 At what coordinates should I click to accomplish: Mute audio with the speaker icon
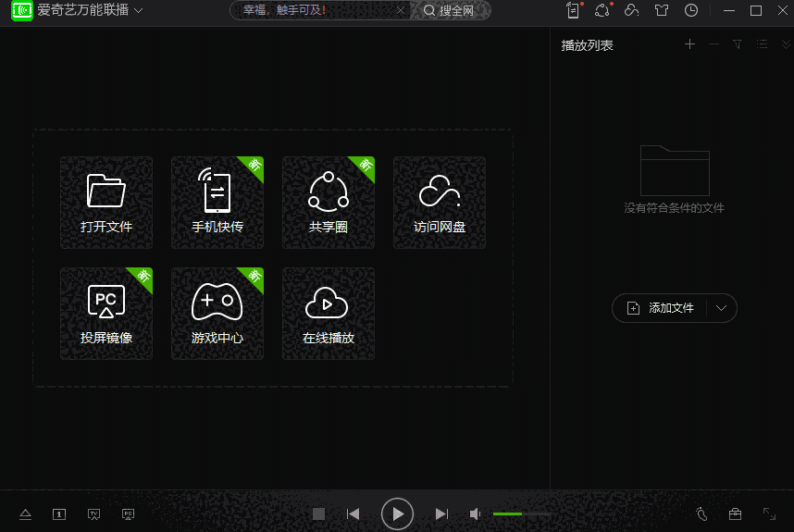(x=475, y=514)
